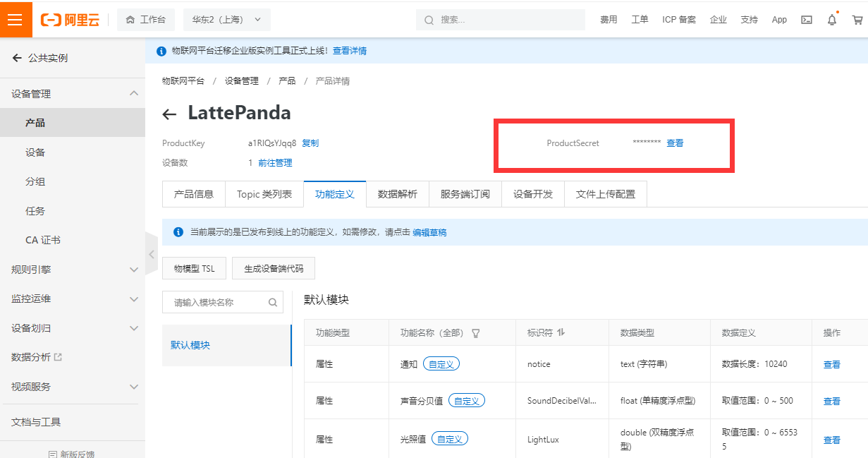The height and width of the screenshot is (458, 868).
Task: Collapse the sidebar with the handle arrow
Action: 151,254
